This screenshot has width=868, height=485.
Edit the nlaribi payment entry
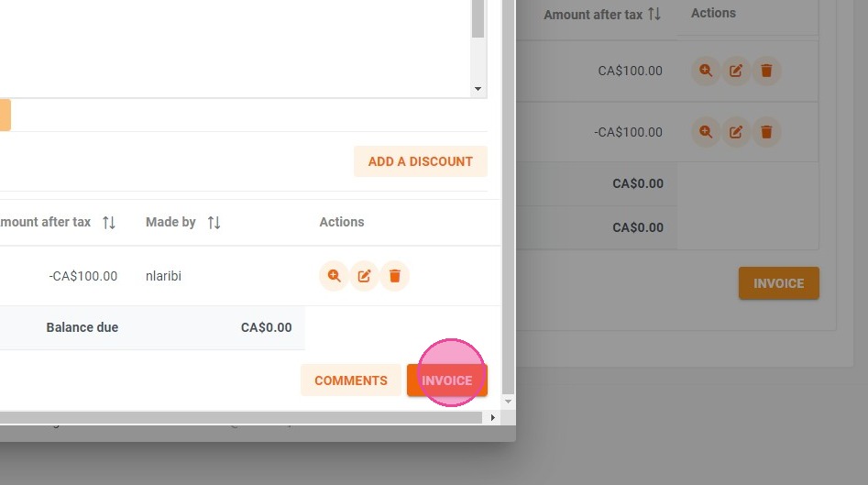coord(364,276)
